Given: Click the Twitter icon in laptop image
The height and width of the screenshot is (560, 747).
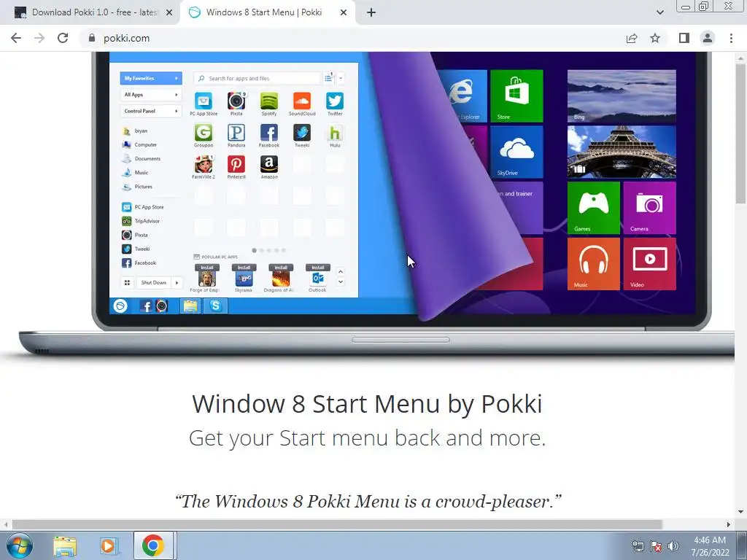Looking at the screenshot, I should (x=334, y=101).
